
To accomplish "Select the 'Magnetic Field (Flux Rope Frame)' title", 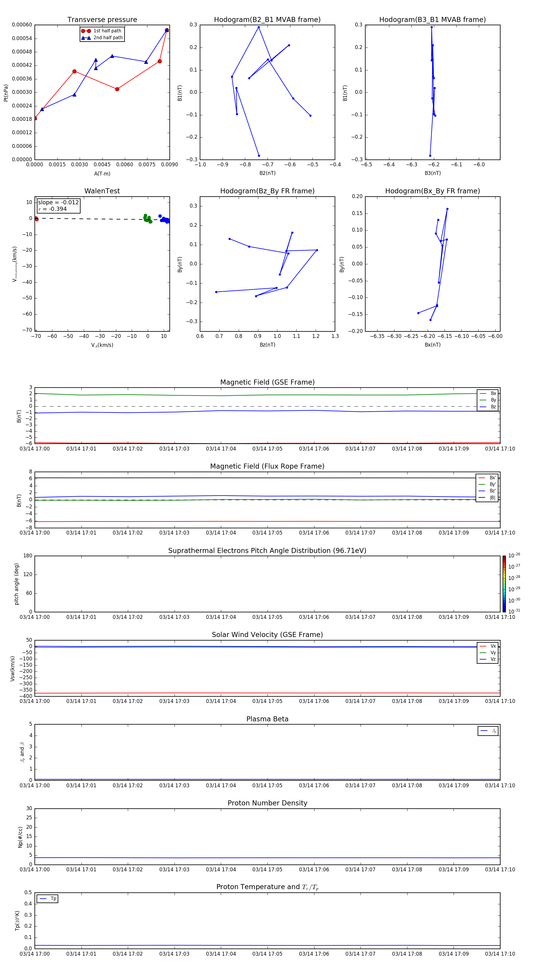I will 267,467.
